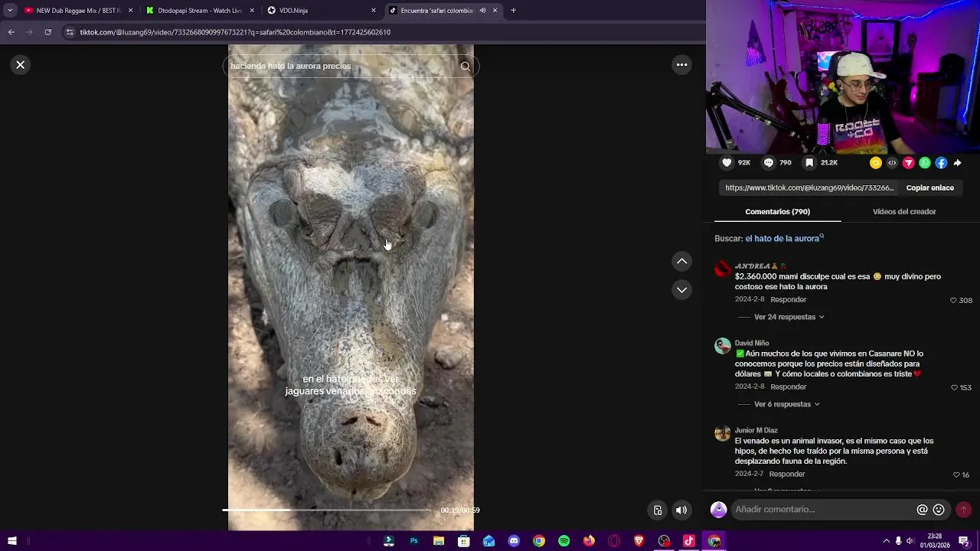
Task: Open Discord from the taskbar
Action: coord(514,541)
